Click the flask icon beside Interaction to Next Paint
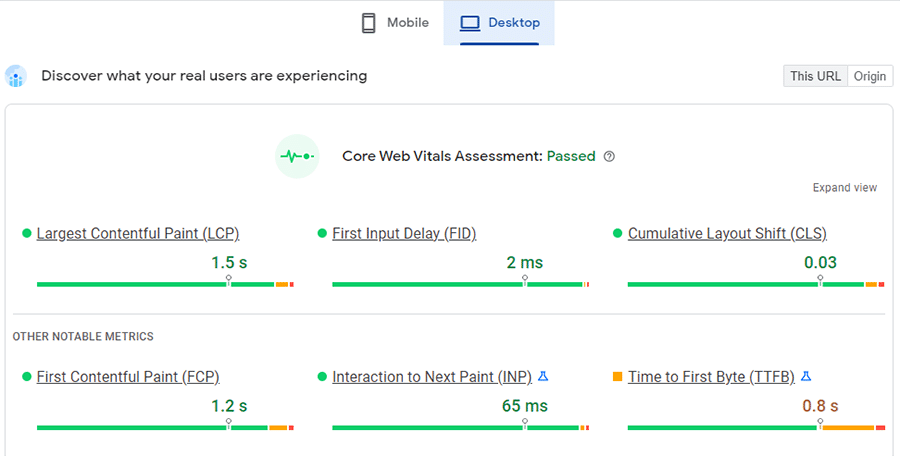 542,376
